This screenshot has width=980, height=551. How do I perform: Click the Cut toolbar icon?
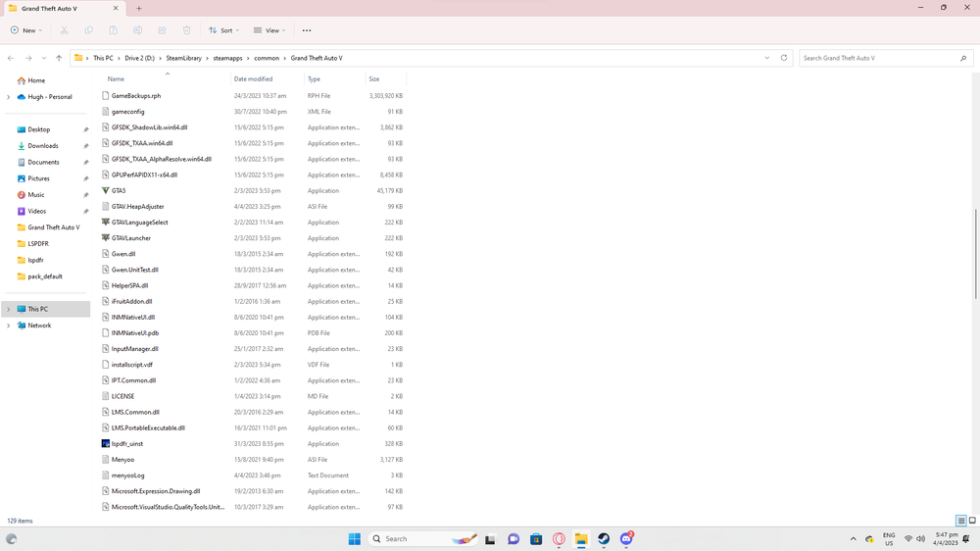pyautogui.click(x=64, y=30)
